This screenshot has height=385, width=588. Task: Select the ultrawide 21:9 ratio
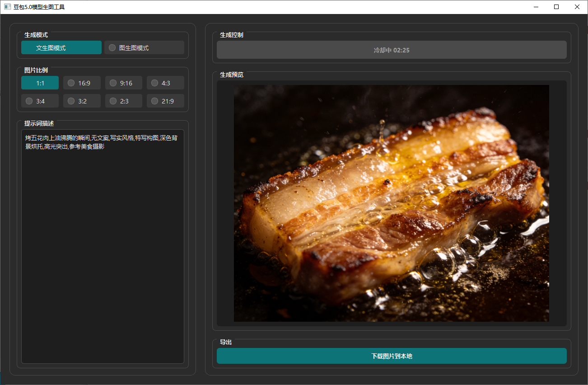[x=165, y=101]
